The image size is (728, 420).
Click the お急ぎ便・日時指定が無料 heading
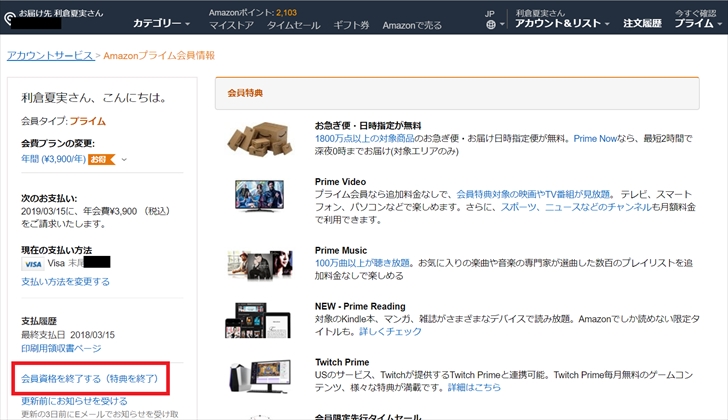coord(368,126)
